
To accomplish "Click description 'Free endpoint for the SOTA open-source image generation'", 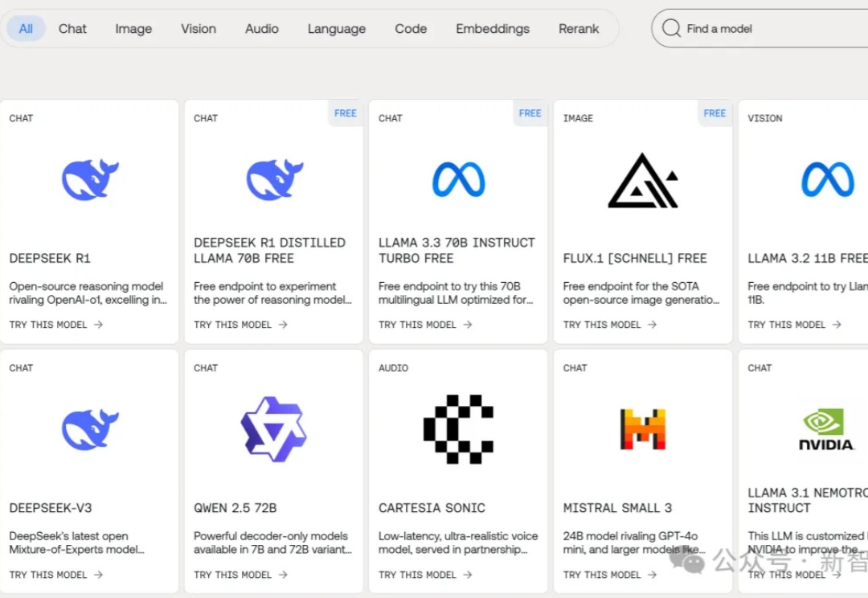I will tap(641, 293).
